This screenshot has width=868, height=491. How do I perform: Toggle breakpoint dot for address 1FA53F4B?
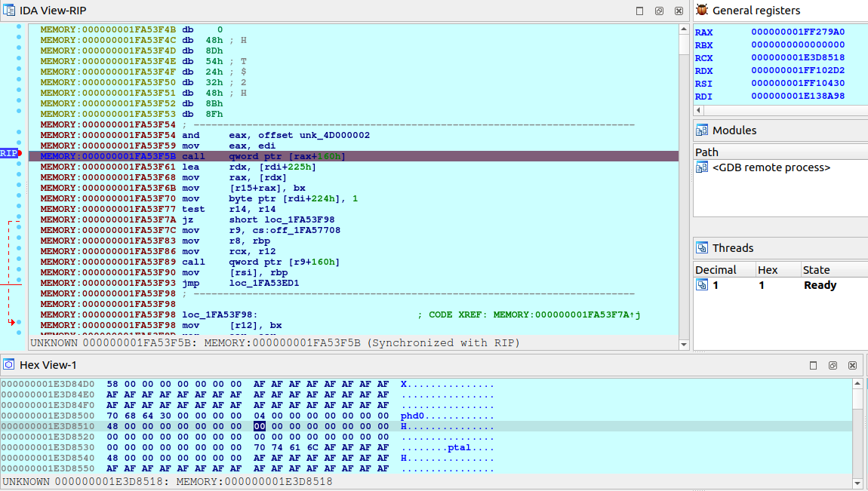19,29
